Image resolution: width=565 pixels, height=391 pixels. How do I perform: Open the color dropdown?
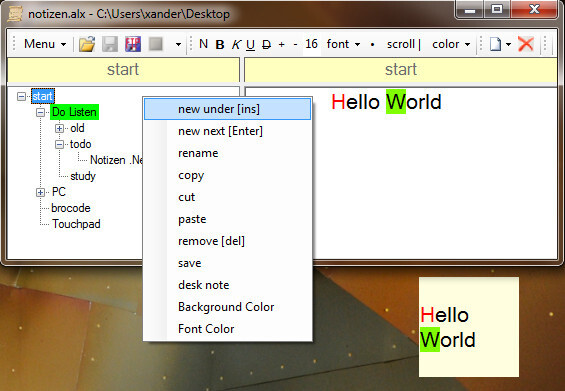[451, 44]
